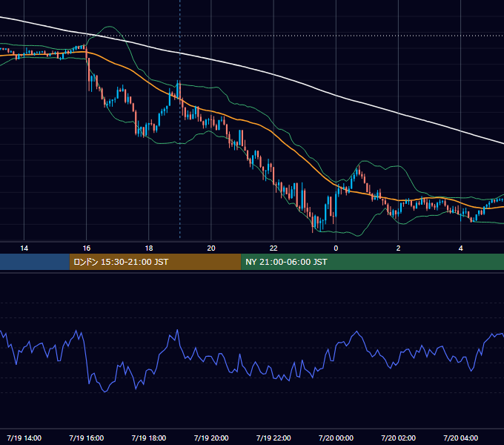
Task: Click the 7/20 02:00 indicator time label
Action: tap(398, 438)
